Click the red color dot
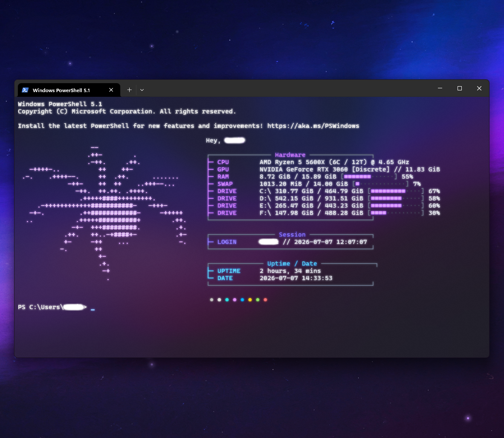504x438 pixels. point(265,300)
